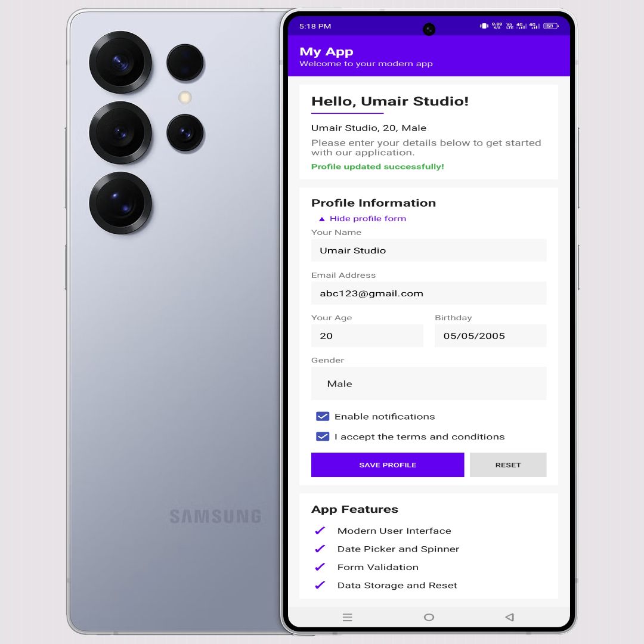This screenshot has width=644, height=644.
Task: Tap the recent apps navigation icon
Action: (348, 617)
